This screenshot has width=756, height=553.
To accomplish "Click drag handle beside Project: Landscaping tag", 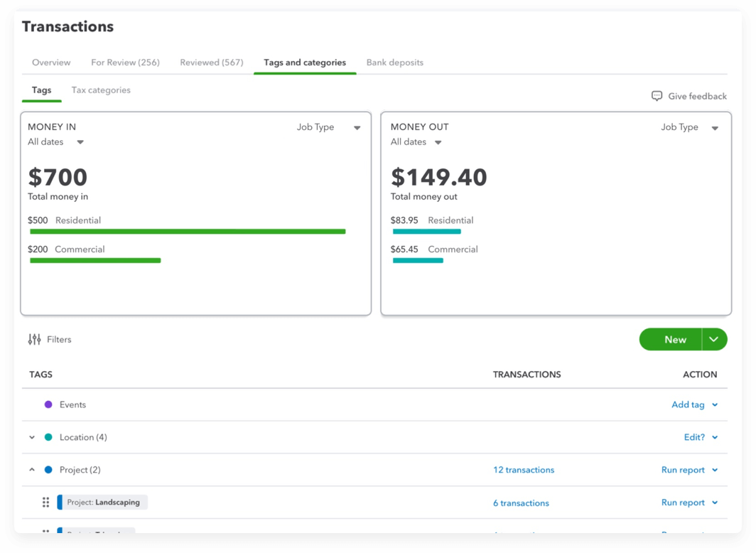I will click(46, 503).
